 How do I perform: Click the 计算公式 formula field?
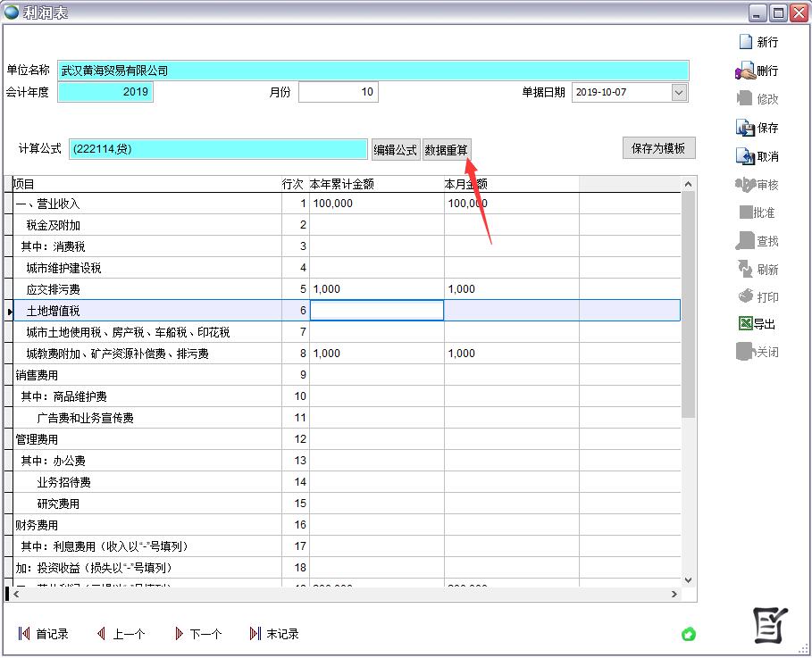pyautogui.click(x=218, y=149)
